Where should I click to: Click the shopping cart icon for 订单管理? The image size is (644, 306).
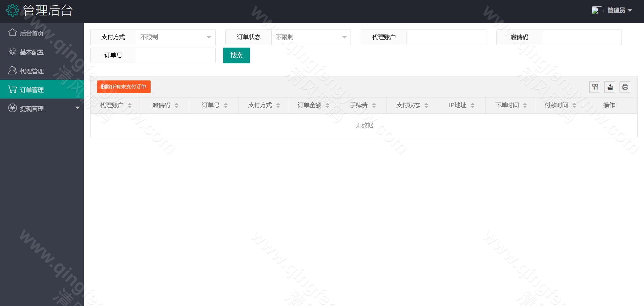point(12,89)
